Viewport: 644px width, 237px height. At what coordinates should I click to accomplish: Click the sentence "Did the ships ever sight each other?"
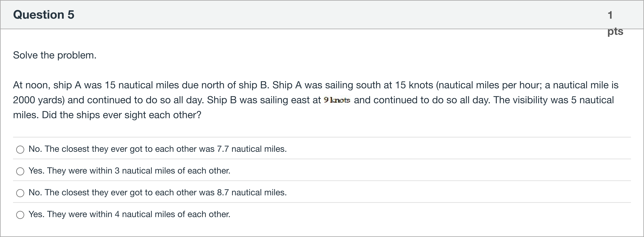(x=121, y=115)
